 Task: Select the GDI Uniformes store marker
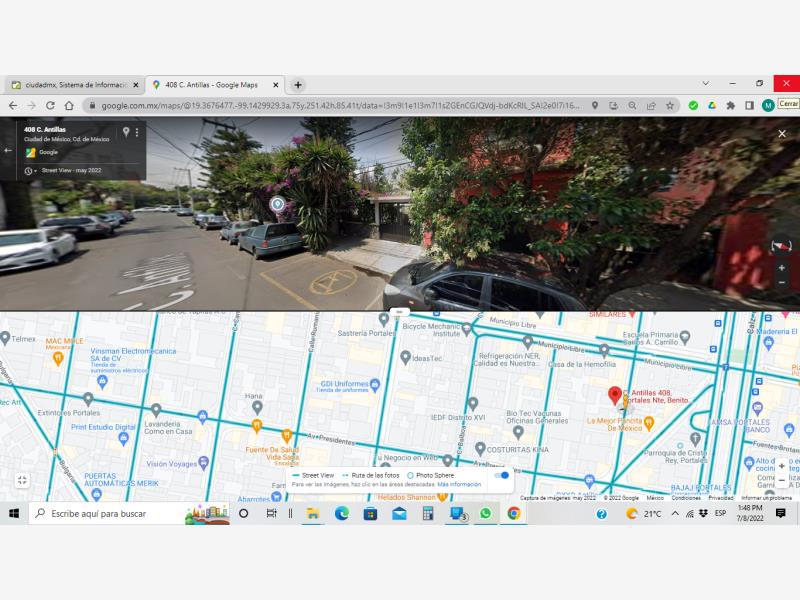[x=375, y=384]
